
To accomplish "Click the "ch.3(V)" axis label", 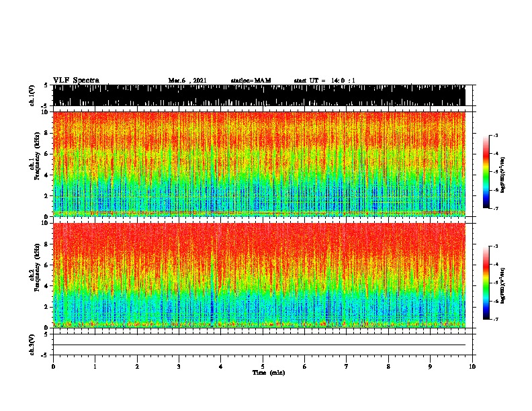I will coord(32,345).
